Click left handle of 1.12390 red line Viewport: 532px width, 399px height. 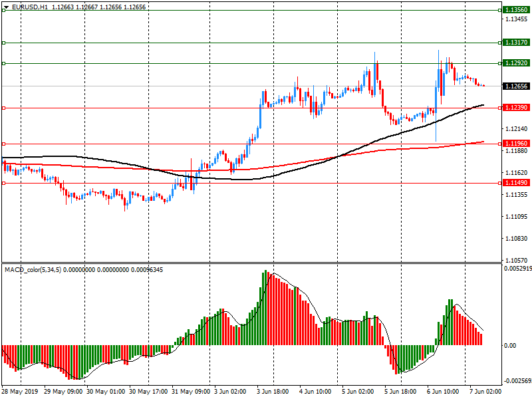click(x=4, y=108)
